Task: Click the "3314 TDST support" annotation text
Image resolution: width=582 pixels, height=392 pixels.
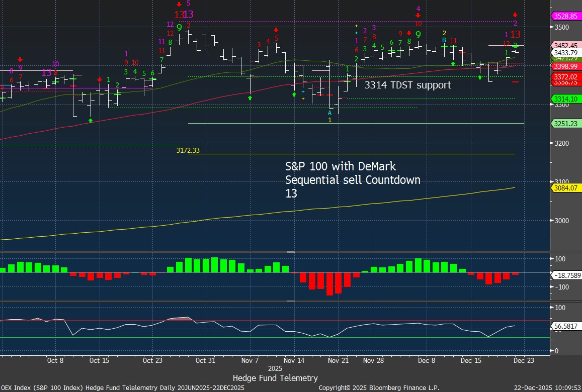Action: tap(407, 85)
